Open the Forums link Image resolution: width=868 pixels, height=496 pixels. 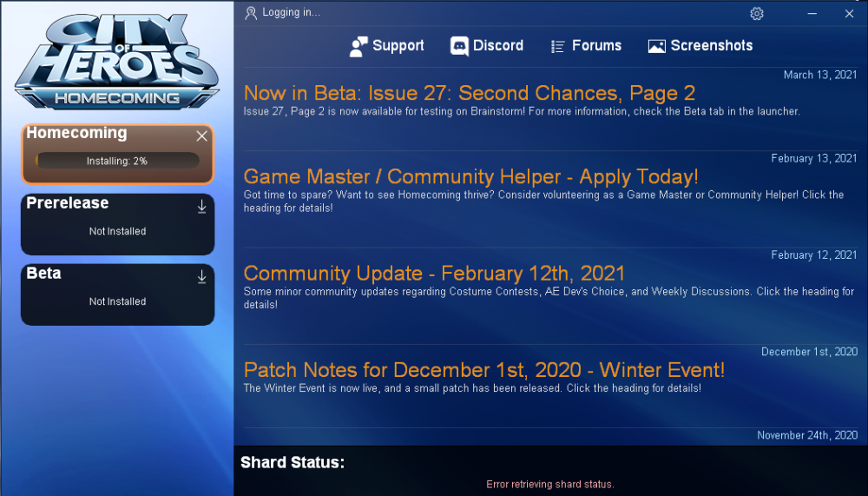click(x=586, y=46)
